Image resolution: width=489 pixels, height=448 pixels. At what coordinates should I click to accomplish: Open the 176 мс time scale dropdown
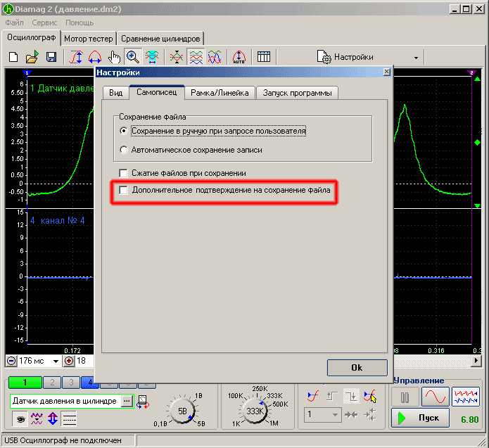(56, 361)
